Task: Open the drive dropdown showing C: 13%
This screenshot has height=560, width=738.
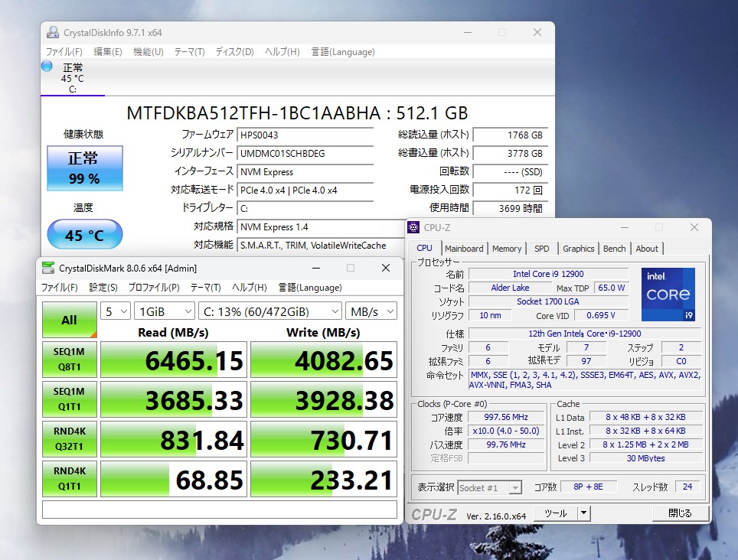Action: point(269,311)
